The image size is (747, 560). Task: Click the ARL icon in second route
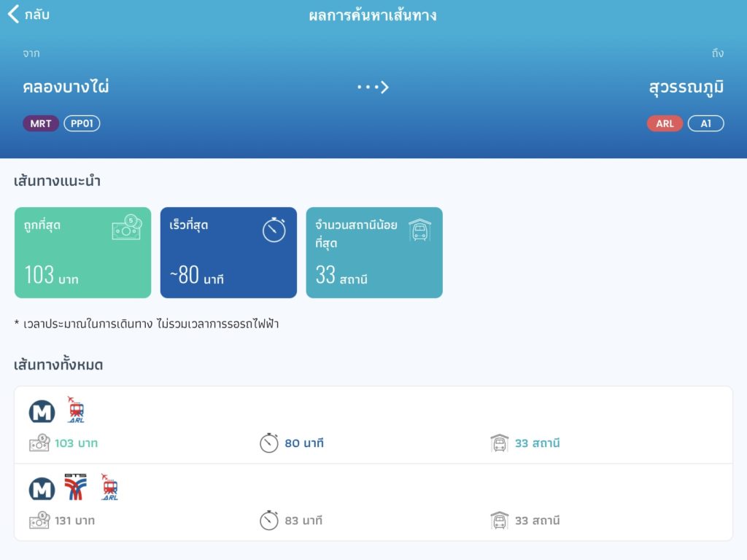click(x=109, y=487)
